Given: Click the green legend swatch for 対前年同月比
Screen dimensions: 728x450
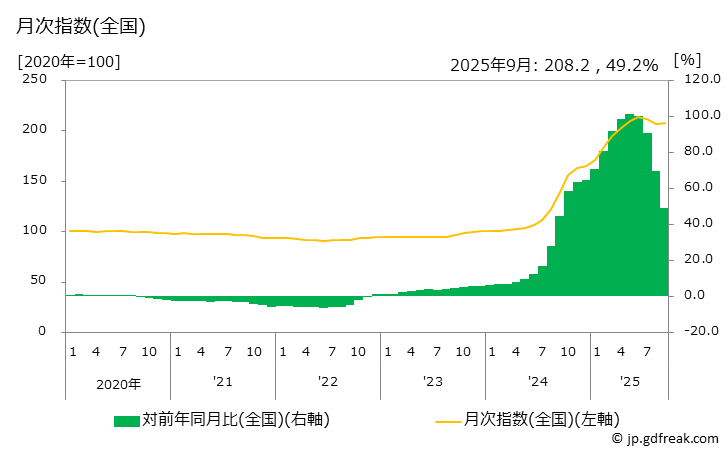Looking at the screenshot, I should [127, 420].
